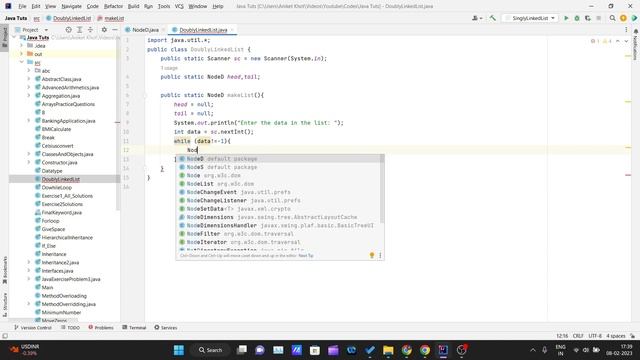
Task: Click the orange IDE updates icon
Action: 623,18
